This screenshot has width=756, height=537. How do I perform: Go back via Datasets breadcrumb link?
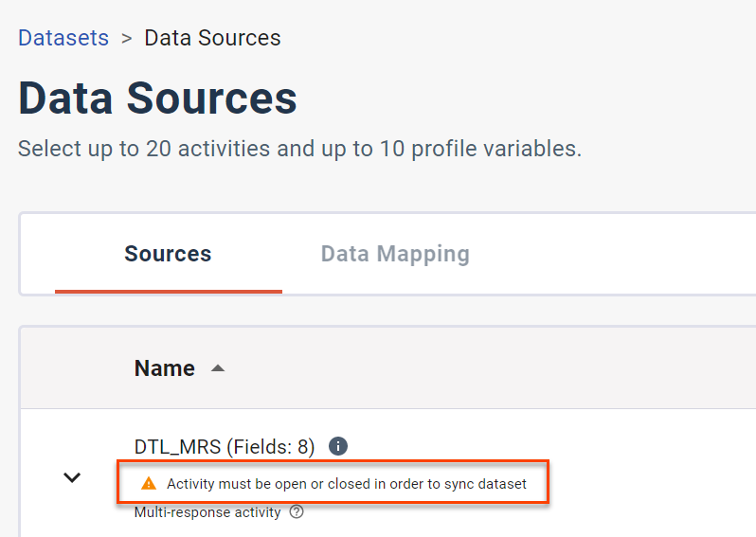click(x=63, y=38)
